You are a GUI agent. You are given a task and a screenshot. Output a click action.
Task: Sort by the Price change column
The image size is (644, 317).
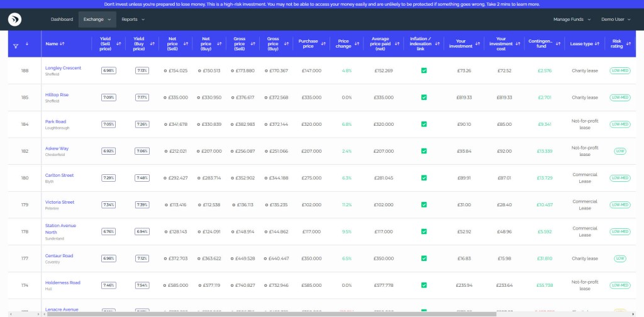(x=357, y=44)
